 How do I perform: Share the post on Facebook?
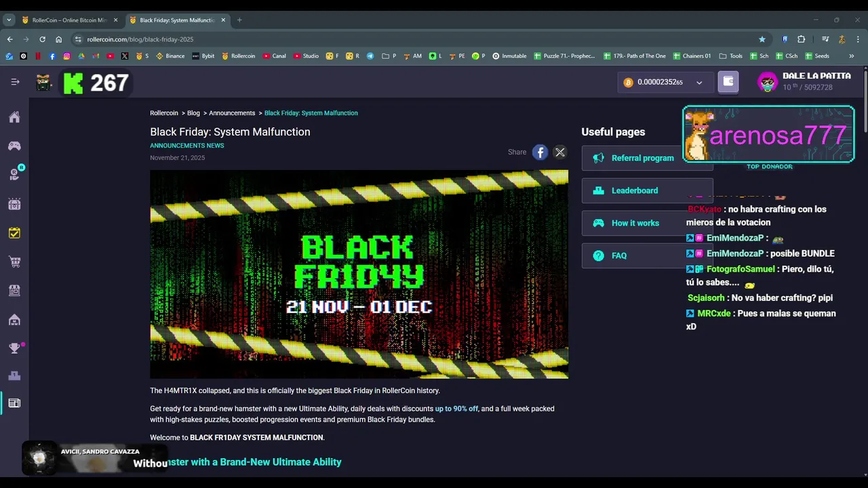pyautogui.click(x=540, y=152)
